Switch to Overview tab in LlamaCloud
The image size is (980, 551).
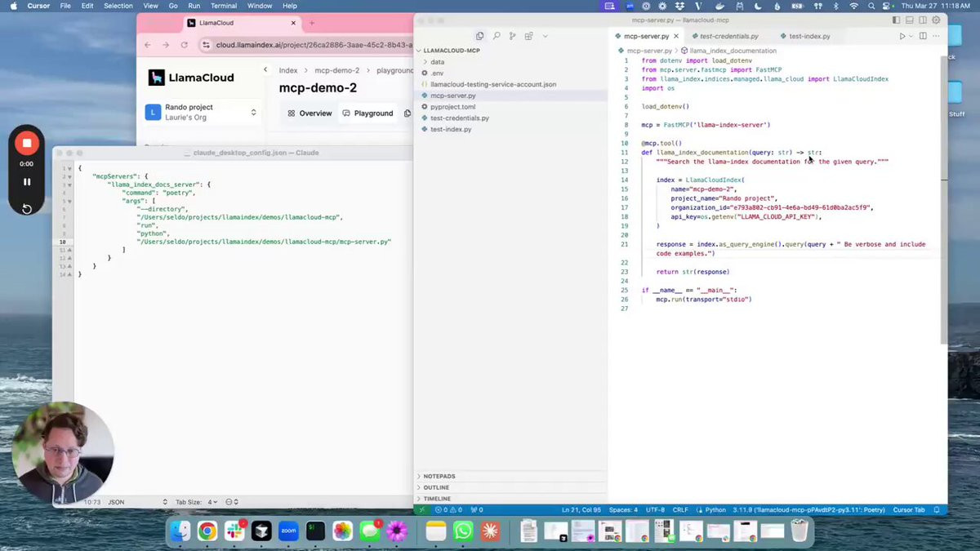[310, 113]
